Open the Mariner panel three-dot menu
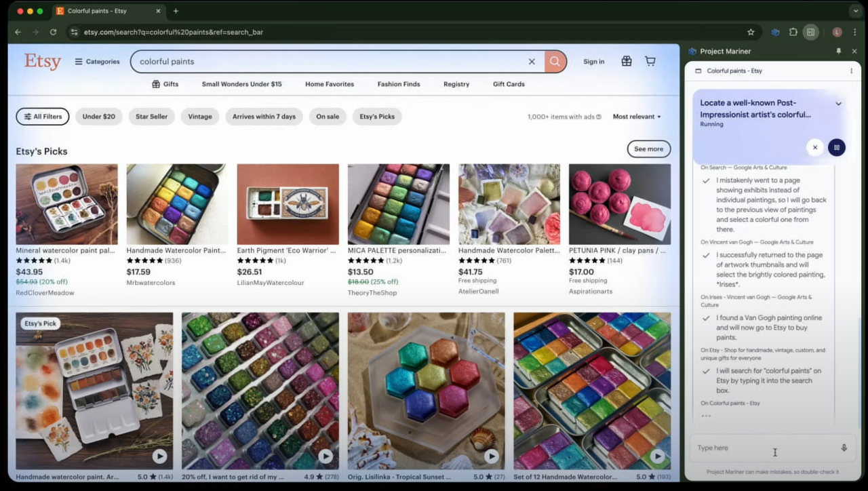This screenshot has height=491, width=868. (851, 71)
